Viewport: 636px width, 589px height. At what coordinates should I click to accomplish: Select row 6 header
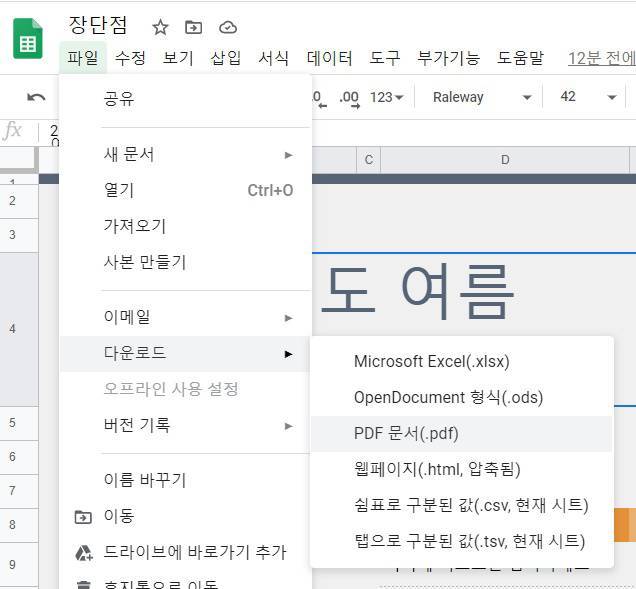click(x=19, y=457)
